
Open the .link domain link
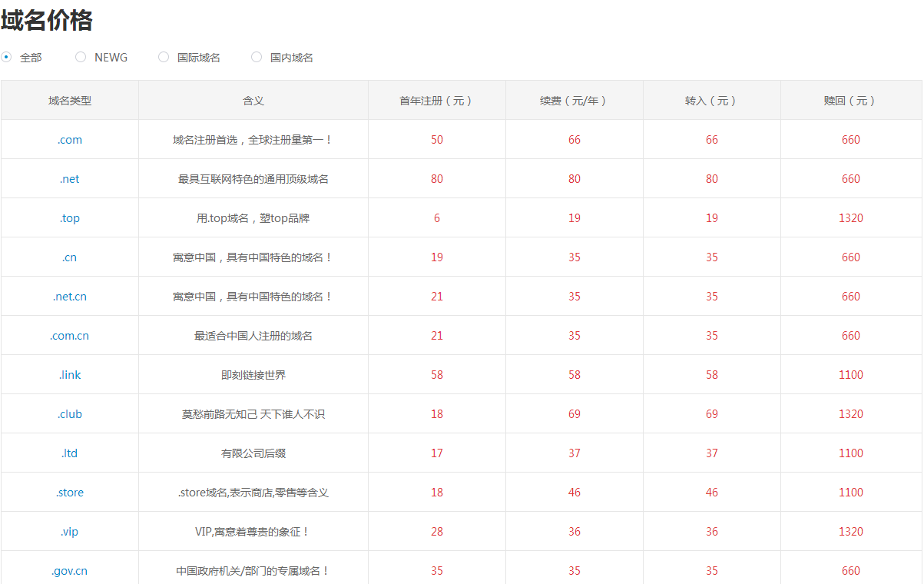[70, 375]
